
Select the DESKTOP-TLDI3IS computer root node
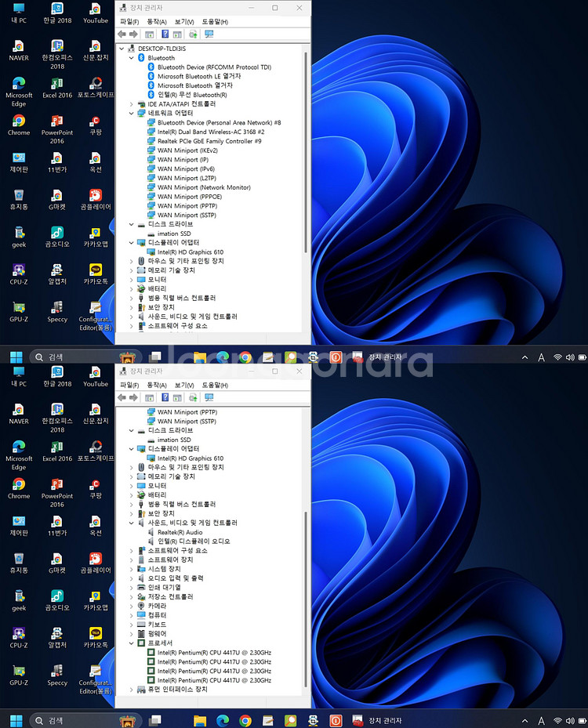pos(162,49)
